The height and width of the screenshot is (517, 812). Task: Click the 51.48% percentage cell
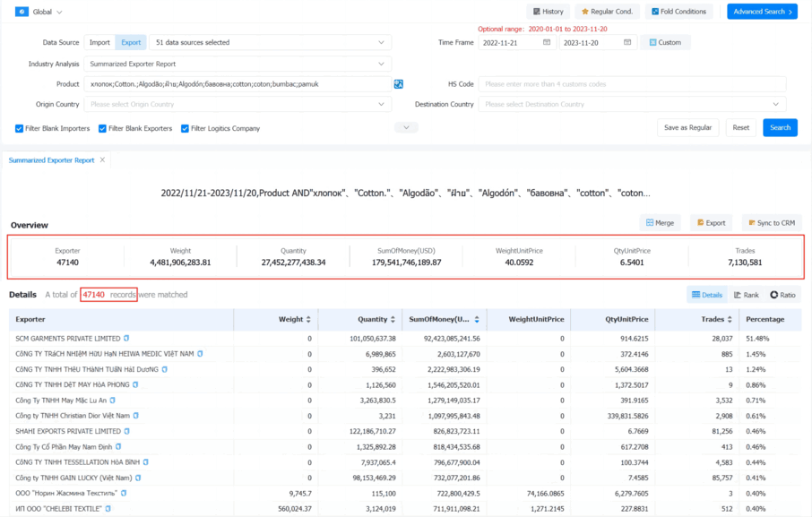(757, 339)
